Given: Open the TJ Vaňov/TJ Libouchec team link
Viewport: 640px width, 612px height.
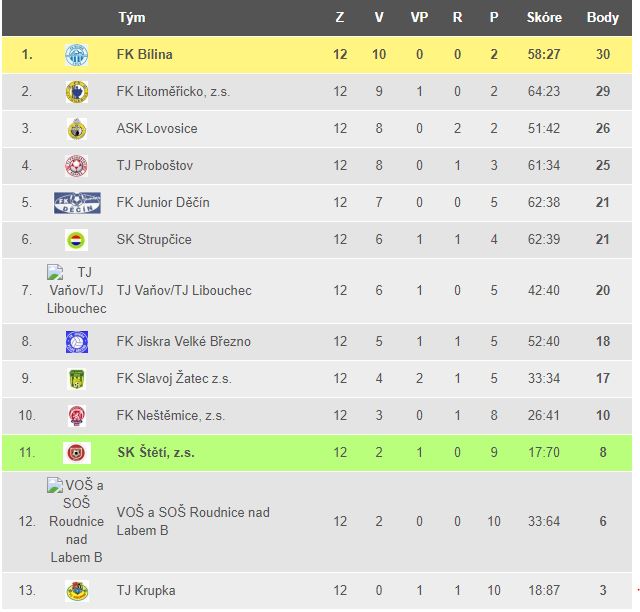Looking at the screenshot, I should click(x=184, y=291).
